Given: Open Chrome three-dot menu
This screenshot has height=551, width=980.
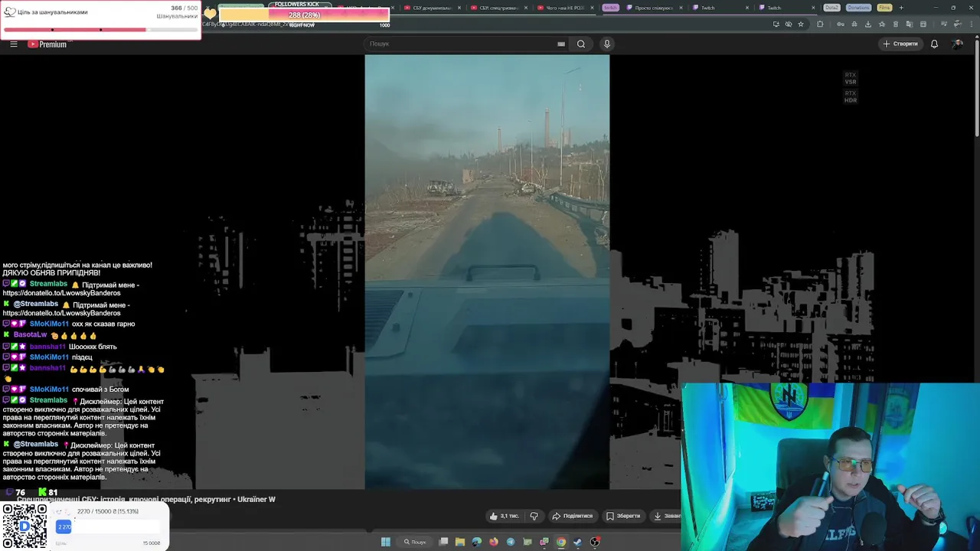Looking at the screenshot, I should [x=972, y=24].
